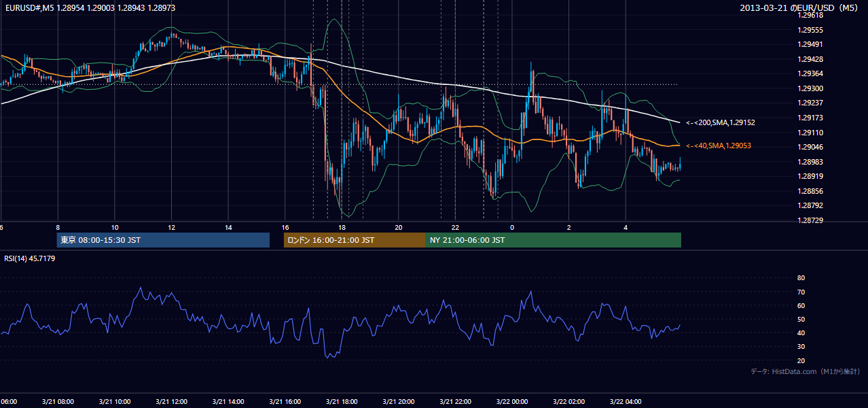Click price axis value 1.28856
Screen dimensions: 868x408
(x=811, y=191)
